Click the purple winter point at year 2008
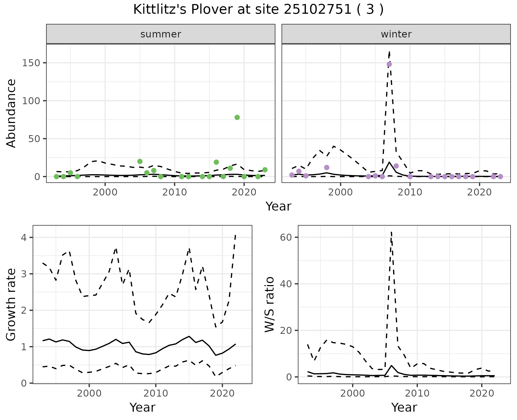 click(396, 166)
